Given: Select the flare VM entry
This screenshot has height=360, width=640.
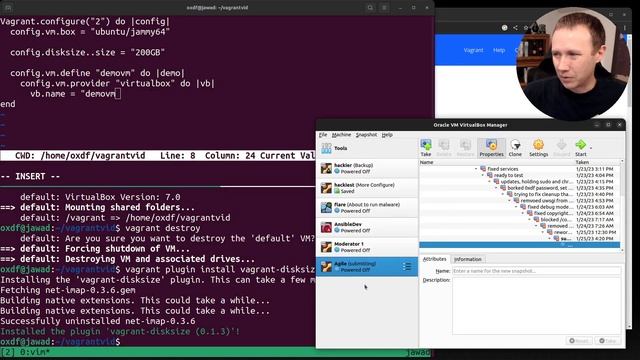Looking at the screenshot, I should (x=367, y=207).
